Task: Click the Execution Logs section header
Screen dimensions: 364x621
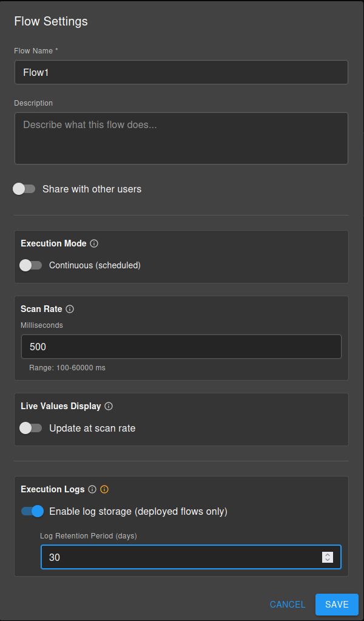Action: tap(53, 489)
